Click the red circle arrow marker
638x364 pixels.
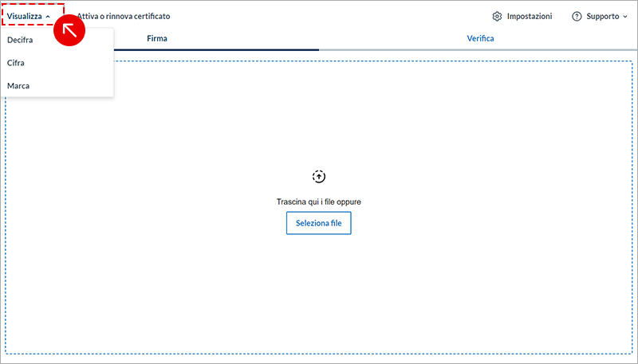pyautogui.click(x=70, y=30)
